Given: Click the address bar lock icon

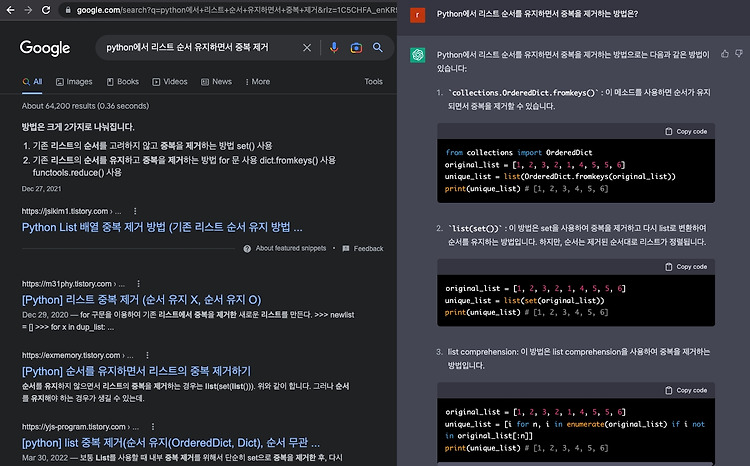Looking at the screenshot, I should point(68,10).
